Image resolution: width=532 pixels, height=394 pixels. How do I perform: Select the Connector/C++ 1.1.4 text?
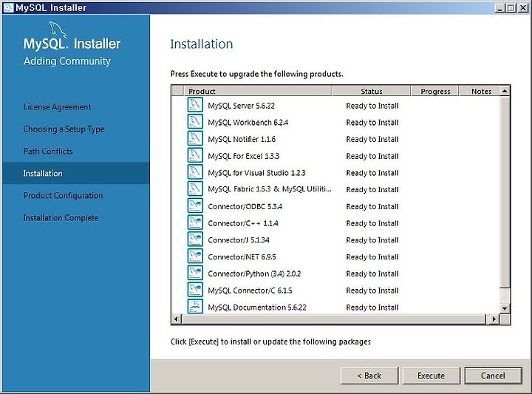point(243,223)
